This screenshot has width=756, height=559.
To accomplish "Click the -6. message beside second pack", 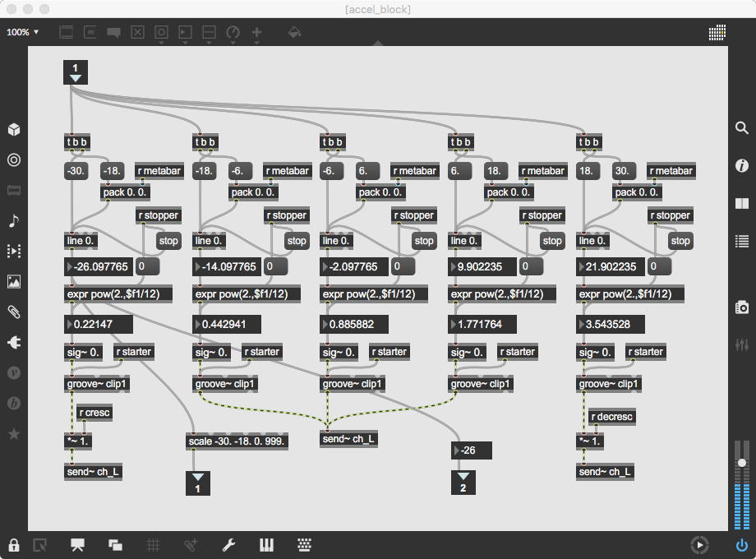I will click(x=240, y=171).
